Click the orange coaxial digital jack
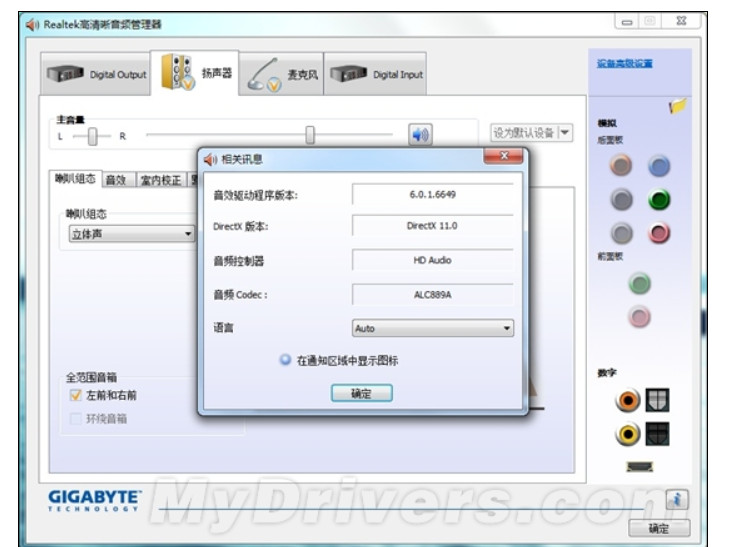Viewport: 739px width, 547px height. (x=628, y=400)
